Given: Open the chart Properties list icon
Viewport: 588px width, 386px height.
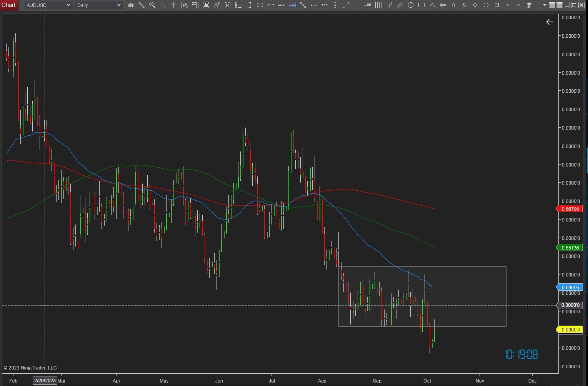Looking at the screenshot, I should click(x=238, y=5).
